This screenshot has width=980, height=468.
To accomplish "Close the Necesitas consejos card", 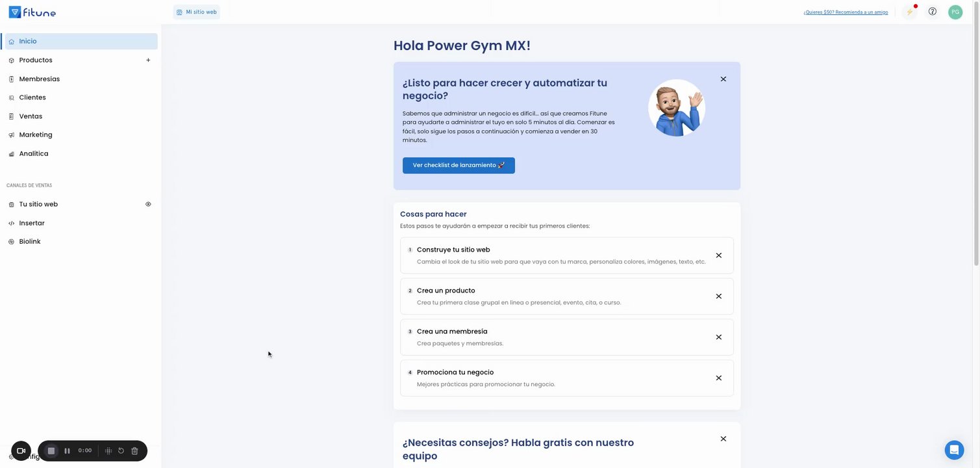I will pyautogui.click(x=723, y=439).
